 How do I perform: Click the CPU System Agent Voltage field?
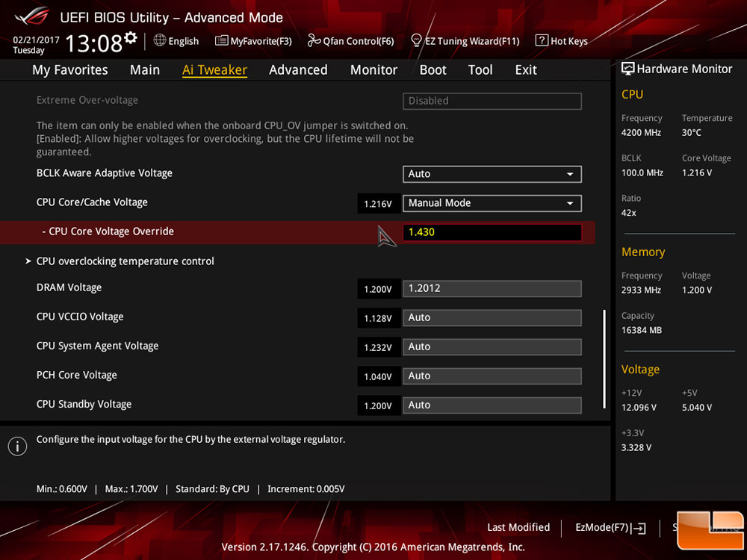click(492, 346)
